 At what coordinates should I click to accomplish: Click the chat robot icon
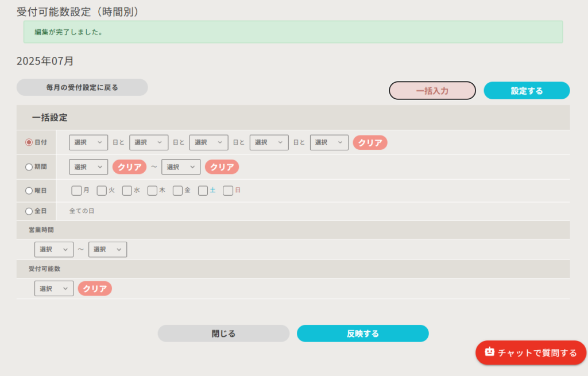490,352
